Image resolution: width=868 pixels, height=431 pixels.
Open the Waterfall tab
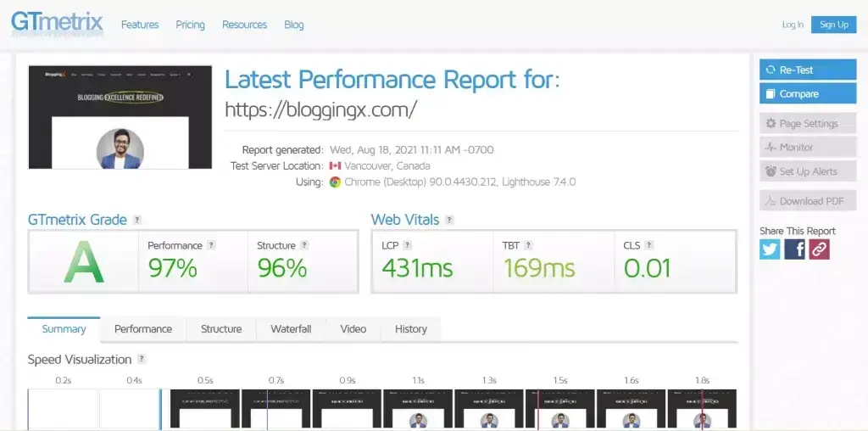pos(292,329)
